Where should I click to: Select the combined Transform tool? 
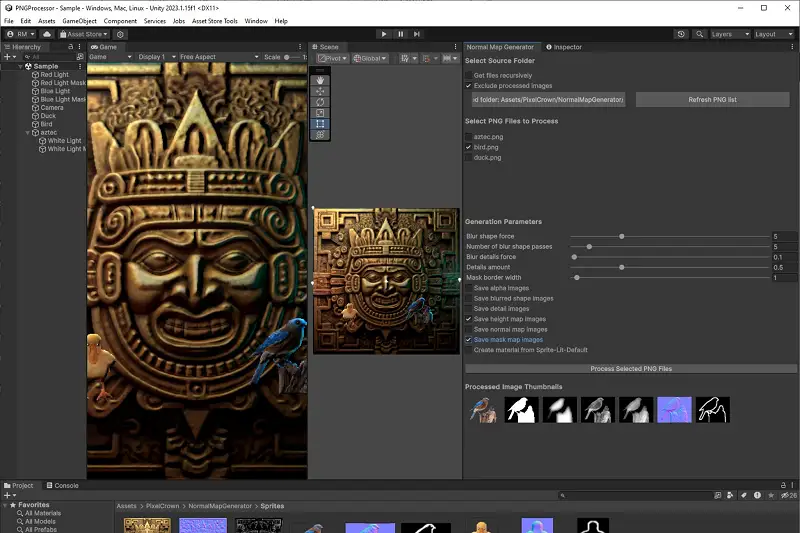320,135
